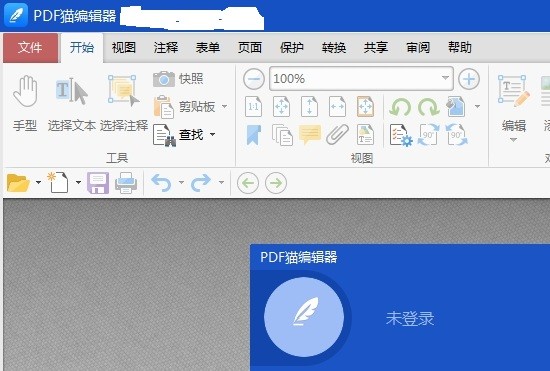Expand the Redo history dropdown
The width and height of the screenshot is (550, 371).
point(221,182)
